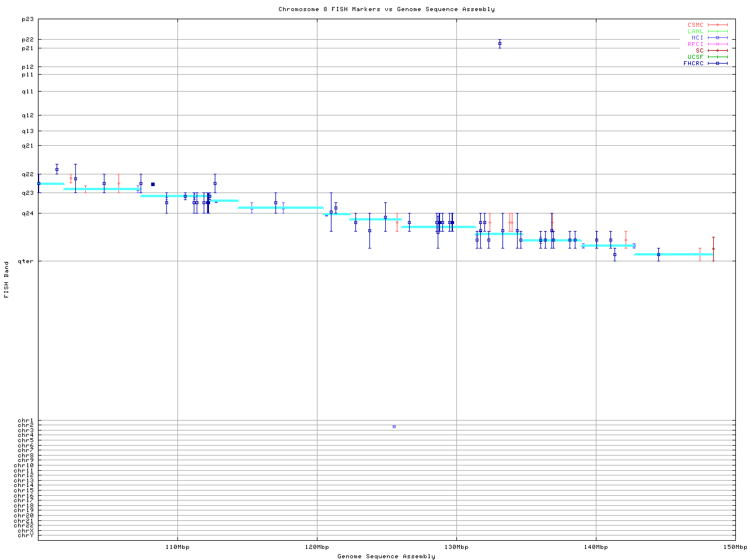
Task: Click the p23 band label
Action: [28, 19]
